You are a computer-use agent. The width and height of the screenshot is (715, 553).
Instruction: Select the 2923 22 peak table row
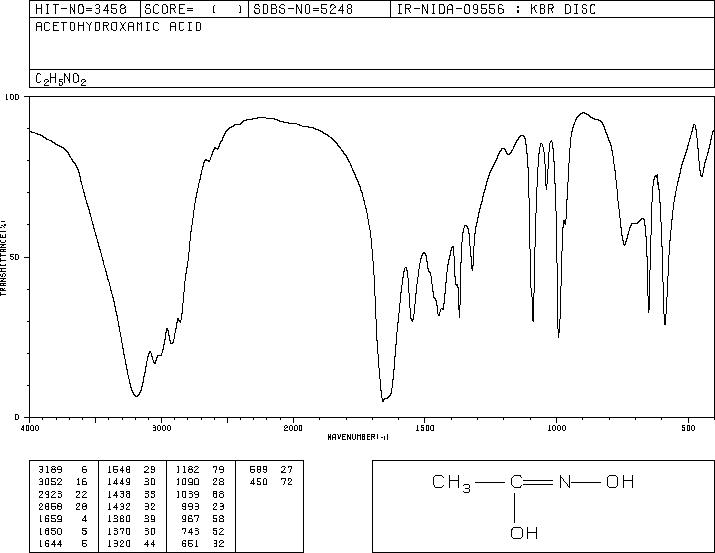click(x=63, y=494)
